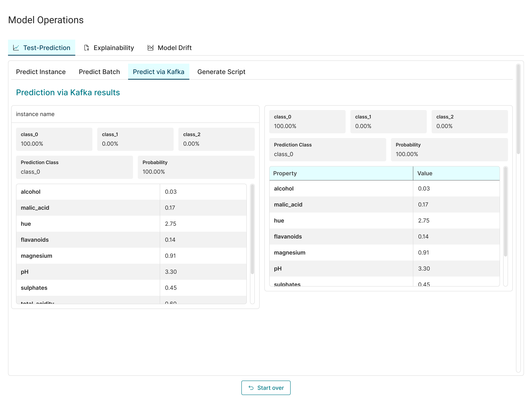Click the main panel vertical scrollbar
The image size is (532, 403).
(x=518, y=109)
